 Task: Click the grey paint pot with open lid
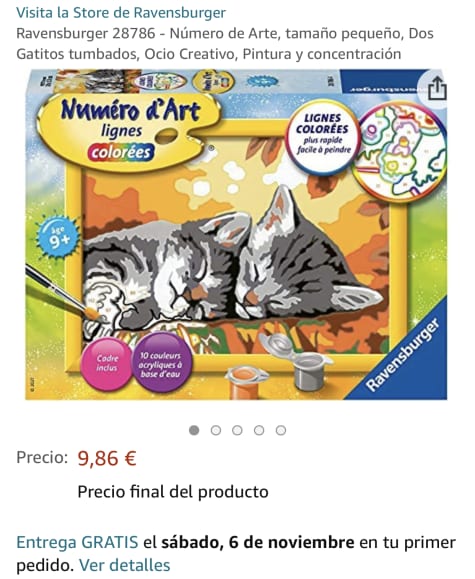[299, 361]
